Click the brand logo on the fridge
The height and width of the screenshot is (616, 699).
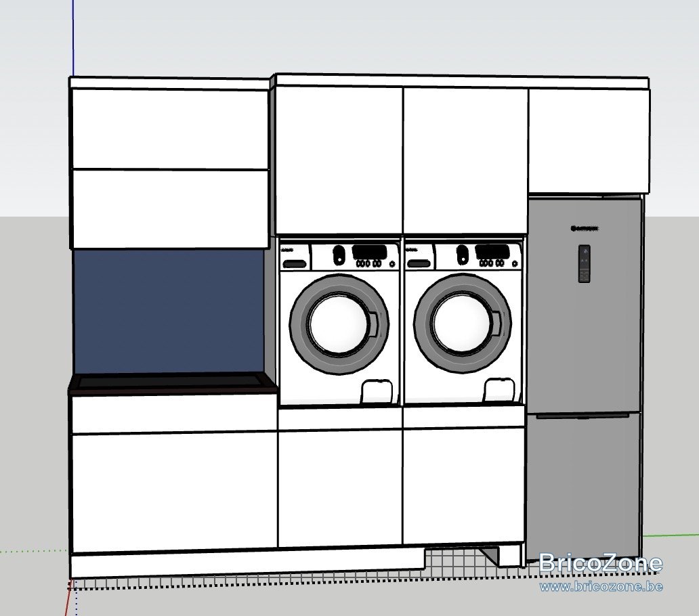point(585,229)
